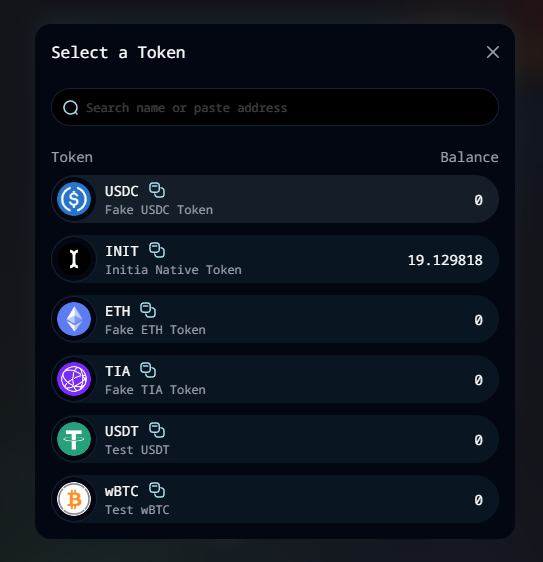Screen dimensions: 543x562
Task: Click the USDC coin logo
Action: tap(74, 199)
